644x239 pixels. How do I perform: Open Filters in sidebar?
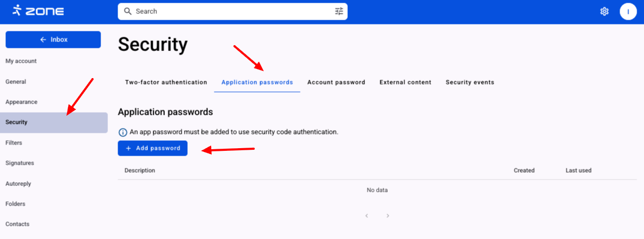14,143
